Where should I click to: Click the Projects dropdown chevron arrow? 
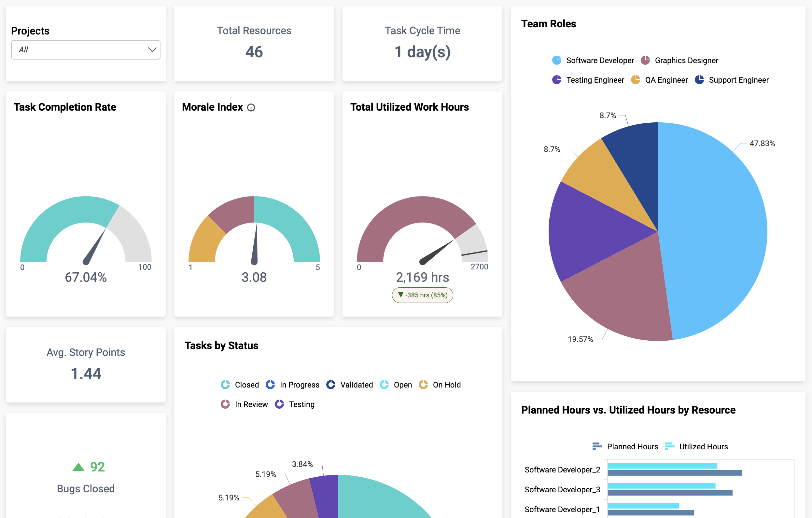tap(152, 49)
